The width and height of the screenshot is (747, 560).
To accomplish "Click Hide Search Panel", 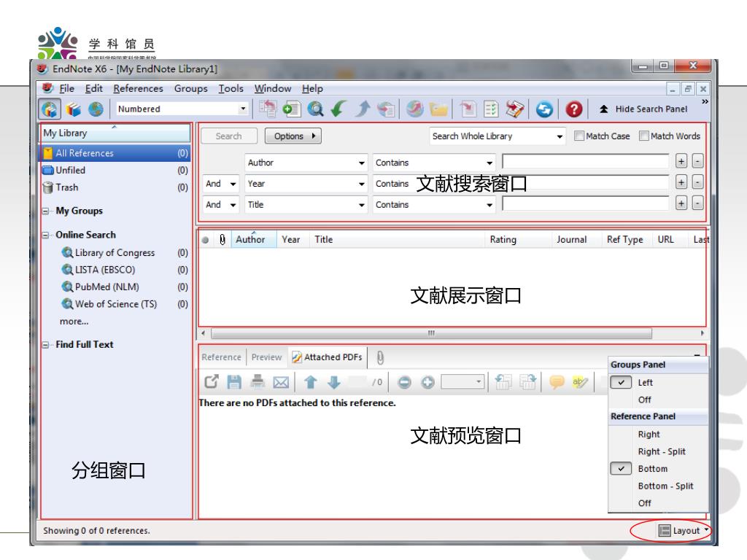I will 643,109.
